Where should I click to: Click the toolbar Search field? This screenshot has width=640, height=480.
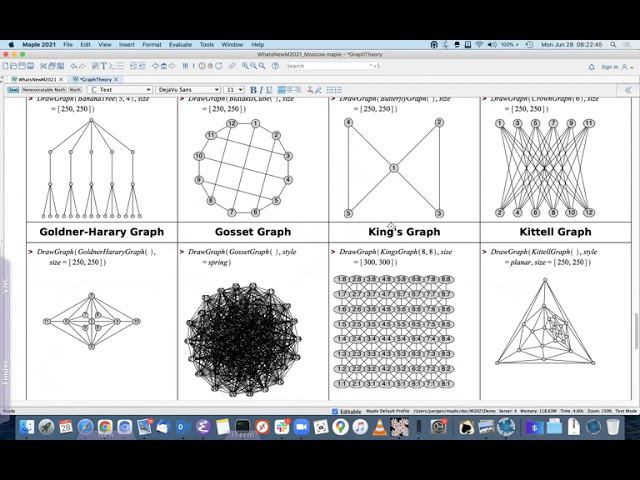(x=333, y=66)
